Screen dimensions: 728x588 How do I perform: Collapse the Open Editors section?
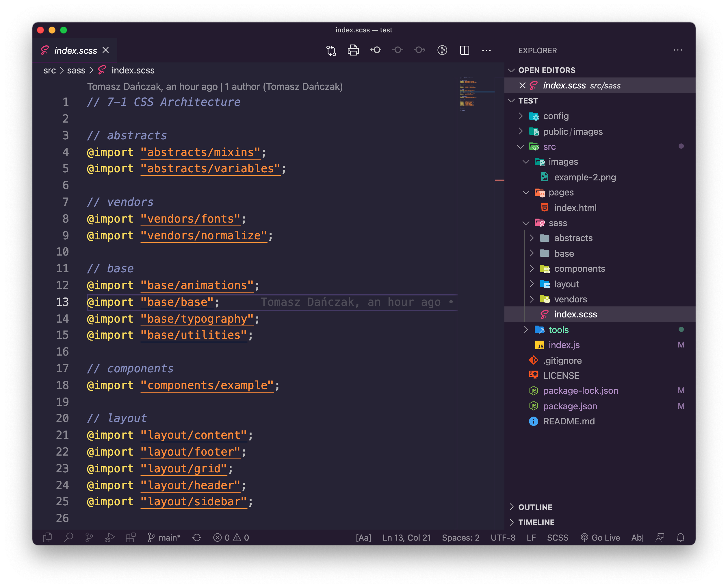pyautogui.click(x=600, y=70)
